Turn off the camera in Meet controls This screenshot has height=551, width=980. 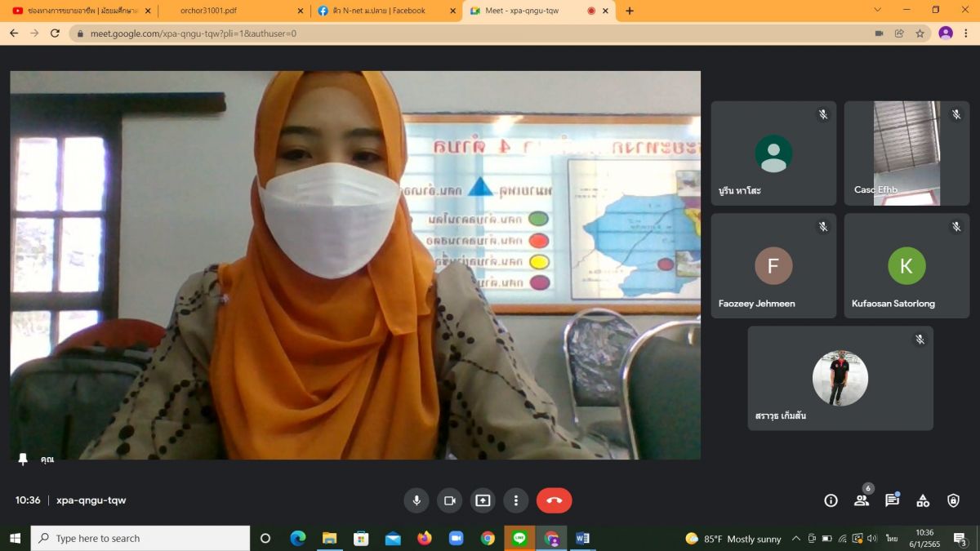[449, 500]
